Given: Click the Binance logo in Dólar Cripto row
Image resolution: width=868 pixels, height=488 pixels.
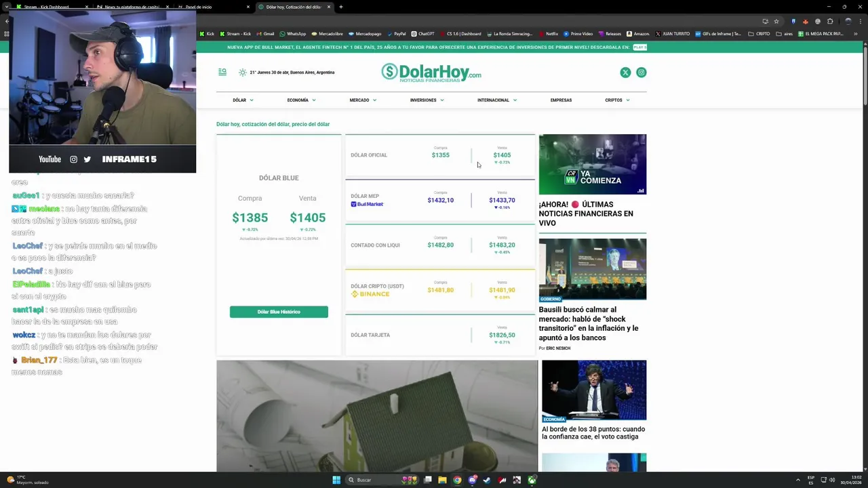Looking at the screenshot, I should click(370, 294).
